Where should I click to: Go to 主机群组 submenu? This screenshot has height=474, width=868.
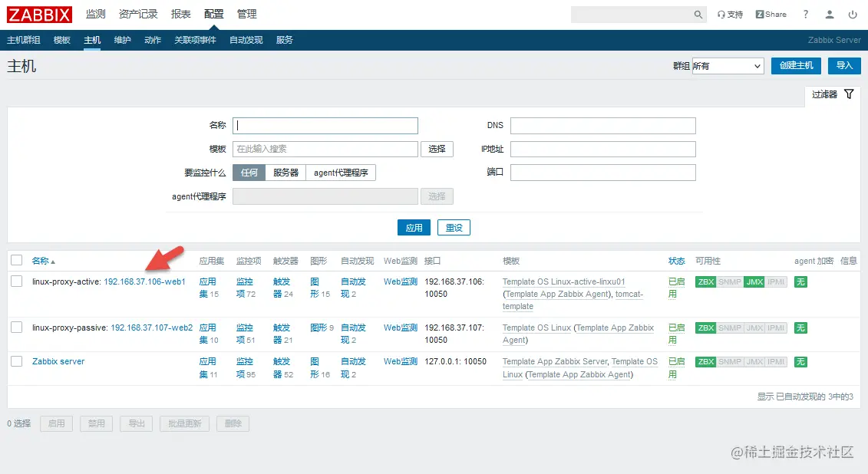coord(24,40)
